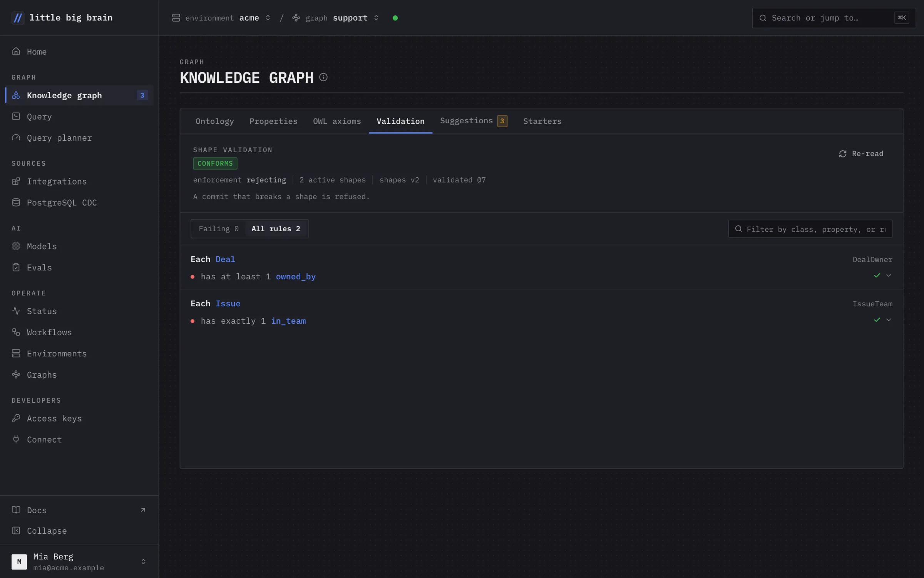Screen dimensions: 924x578
Task: Open Access keys via its key icon
Action: click(x=16, y=418)
